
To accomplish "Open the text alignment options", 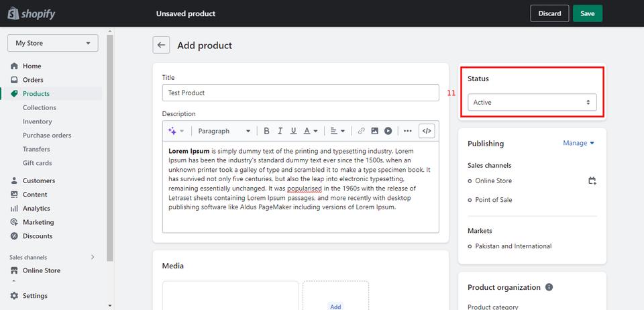I will (337, 131).
